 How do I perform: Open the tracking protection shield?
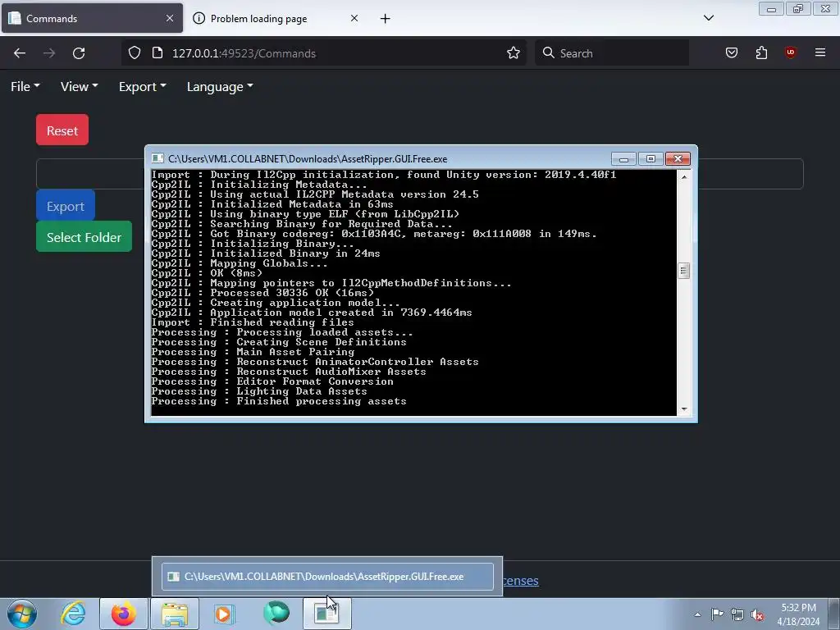pyautogui.click(x=135, y=53)
